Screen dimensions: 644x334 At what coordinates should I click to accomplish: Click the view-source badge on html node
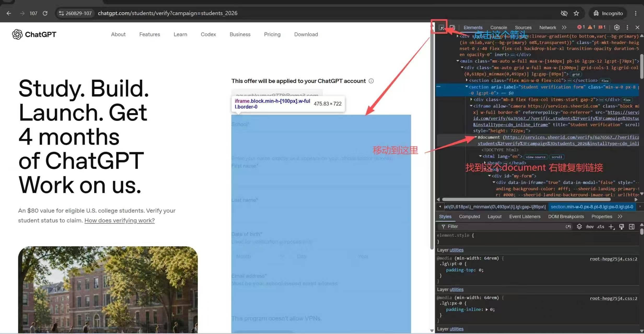pos(536,157)
